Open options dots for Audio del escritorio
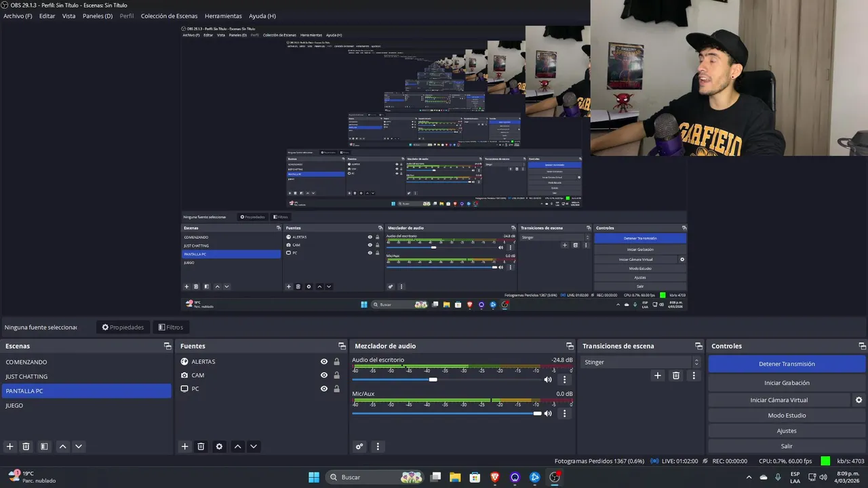 [x=564, y=380]
